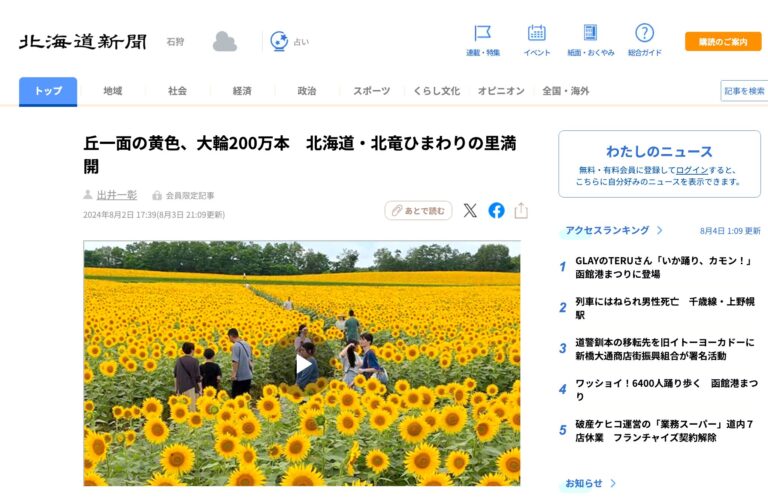This screenshot has width=768, height=503.
Task: Open the スポーツ menu item
Action: pos(371,91)
